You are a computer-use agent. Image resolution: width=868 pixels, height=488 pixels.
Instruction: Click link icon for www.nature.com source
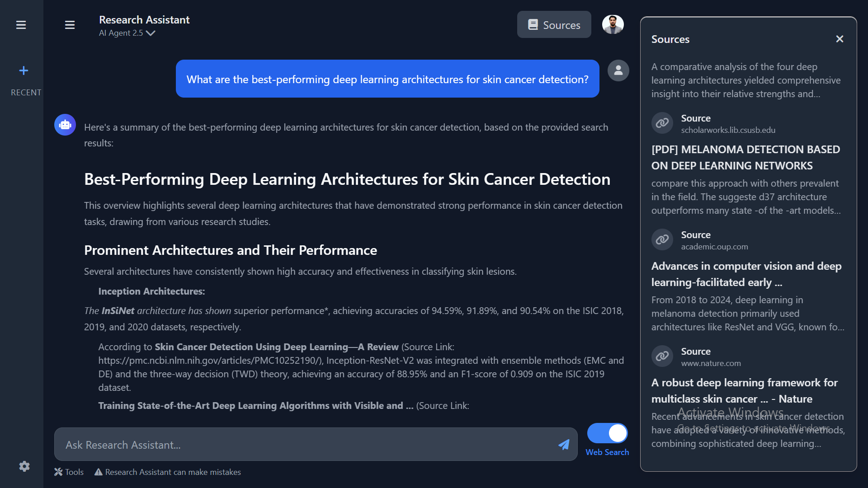[x=662, y=356]
